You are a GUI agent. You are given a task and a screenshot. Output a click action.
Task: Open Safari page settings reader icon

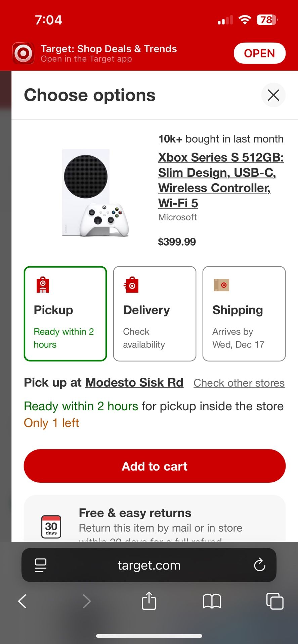[x=40, y=565]
